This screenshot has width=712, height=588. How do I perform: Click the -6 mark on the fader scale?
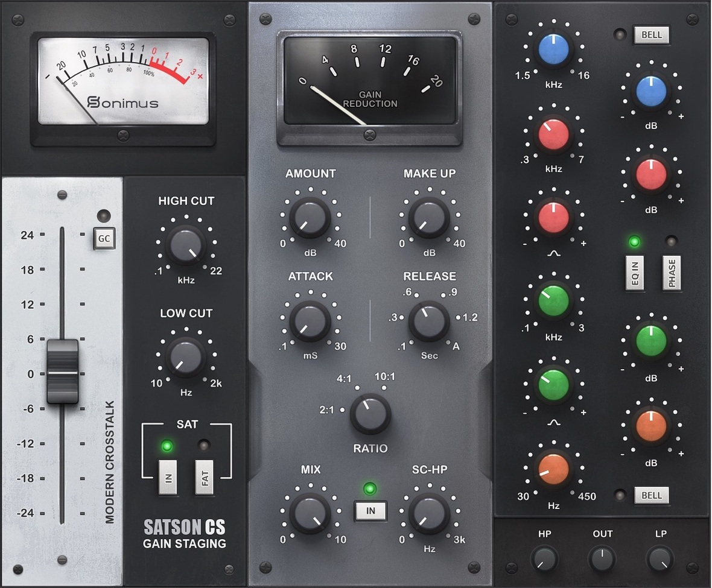click(28, 409)
